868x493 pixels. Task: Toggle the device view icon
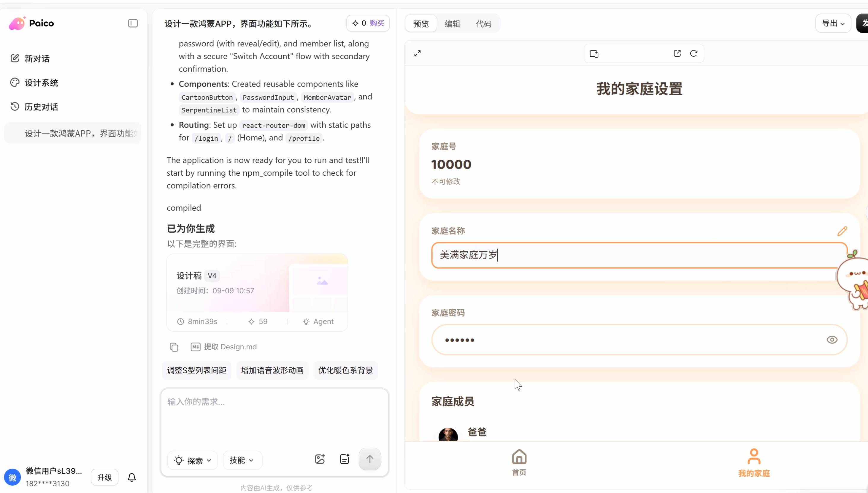pyautogui.click(x=594, y=54)
